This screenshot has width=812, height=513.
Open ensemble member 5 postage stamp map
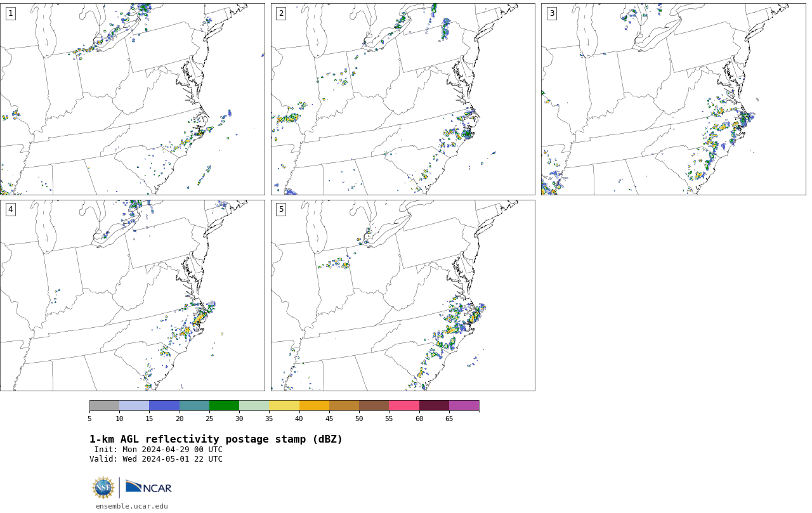tap(403, 295)
